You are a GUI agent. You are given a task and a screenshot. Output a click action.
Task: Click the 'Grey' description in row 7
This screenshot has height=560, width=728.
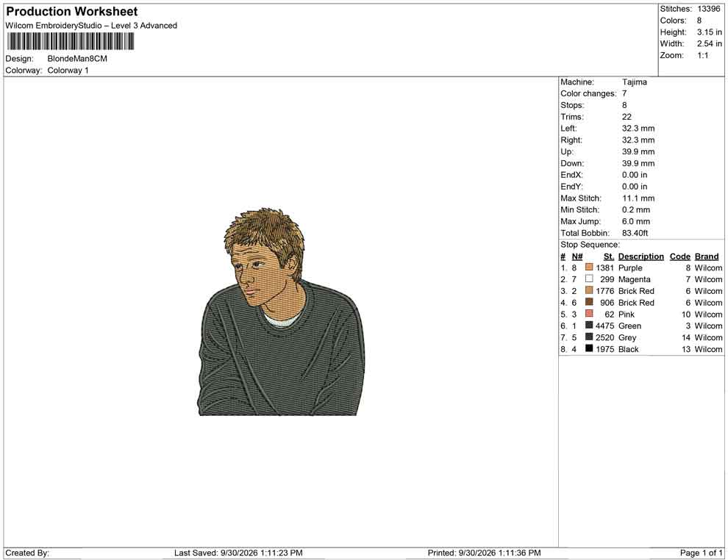tap(627, 338)
